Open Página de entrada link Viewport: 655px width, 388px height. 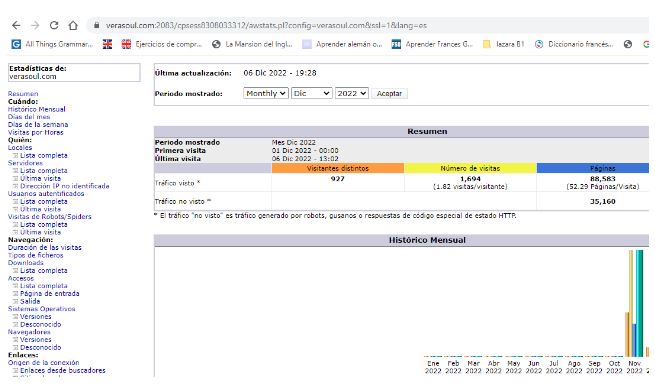click(x=50, y=293)
